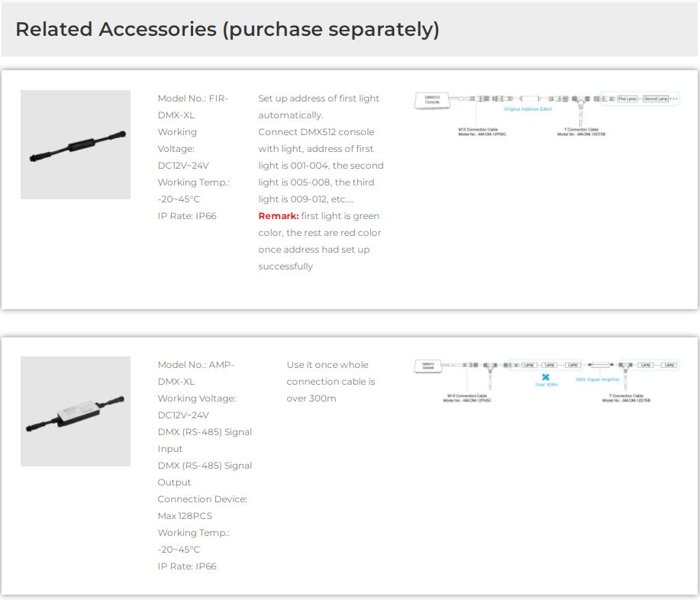
Task: Click the 'DMX Signal Amplifier' blue label
Action: click(598, 379)
